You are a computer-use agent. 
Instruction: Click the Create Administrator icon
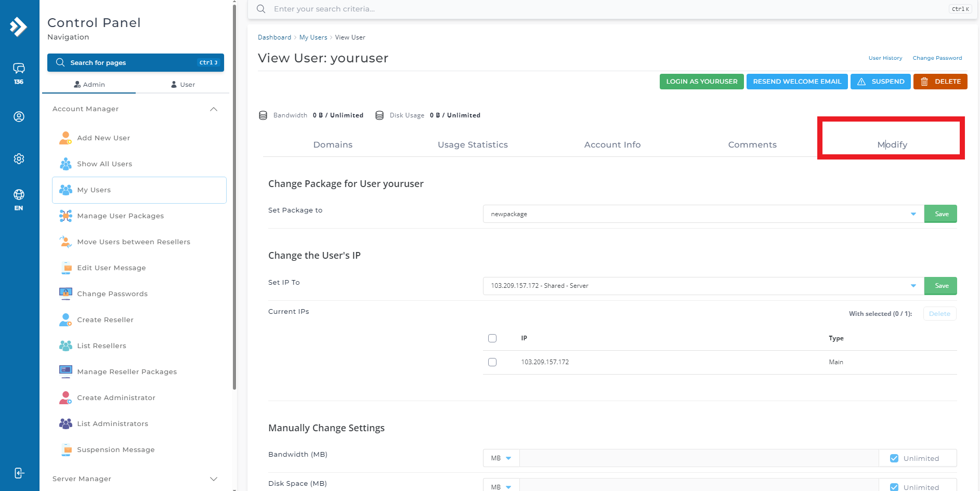pyautogui.click(x=66, y=397)
